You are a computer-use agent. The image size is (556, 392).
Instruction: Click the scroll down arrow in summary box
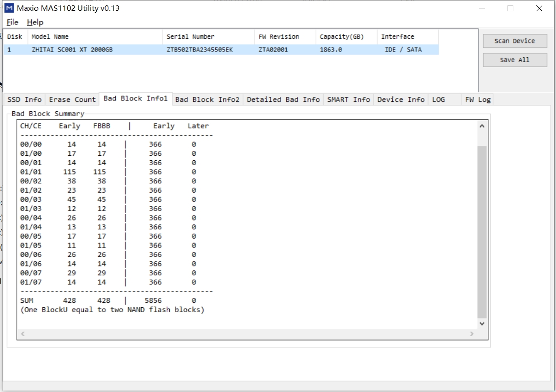coord(482,323)
